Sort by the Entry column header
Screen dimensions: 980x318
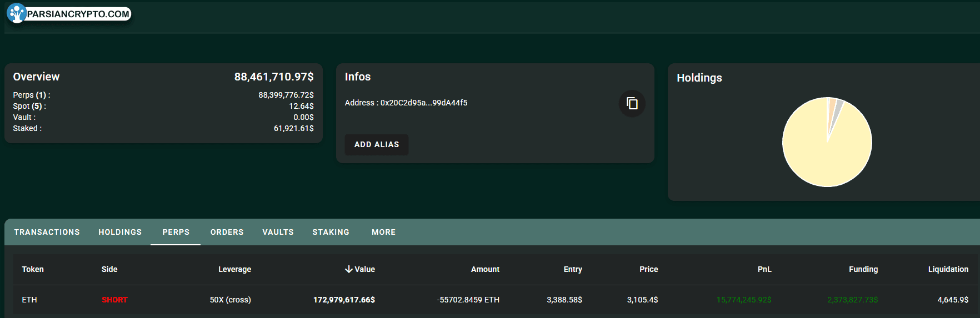click(573, 269)
